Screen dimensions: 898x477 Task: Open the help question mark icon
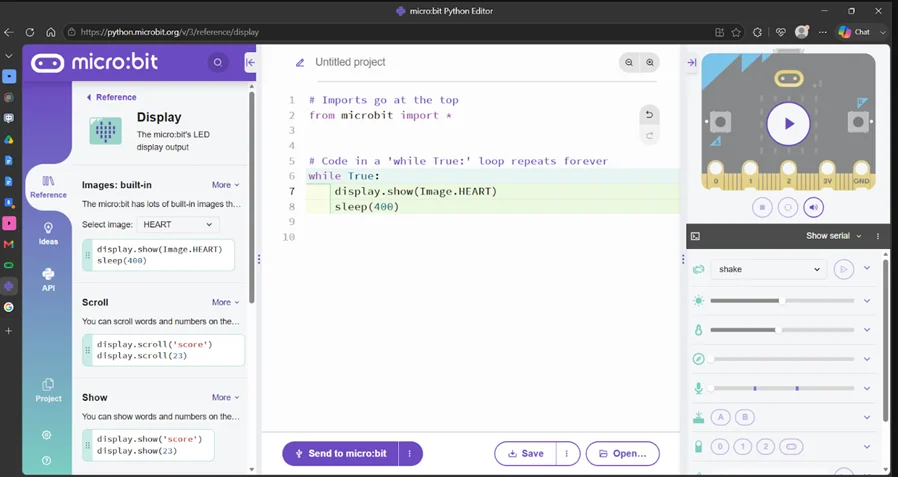coord(47,460)
